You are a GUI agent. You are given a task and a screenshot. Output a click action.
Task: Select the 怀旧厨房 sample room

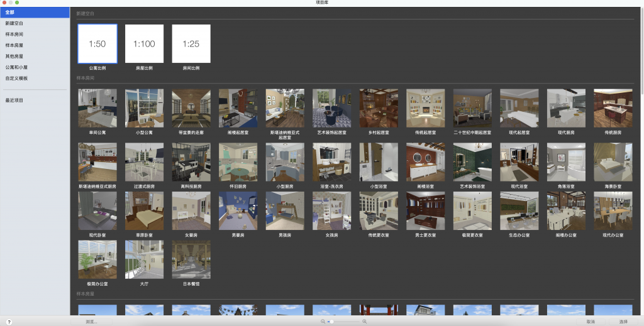click(238, 162)
